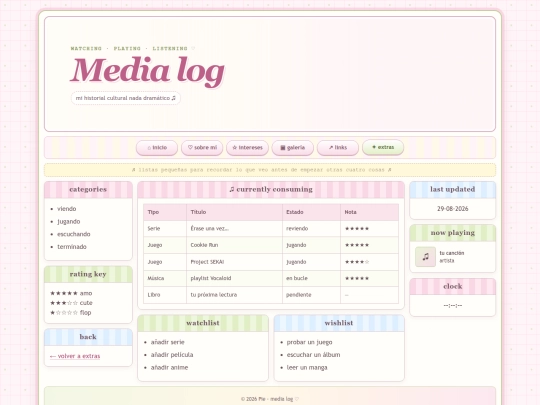Select the Érase una vez... title cell
The width and height of the screenshot is (540, 405).
pyautogui.click(x=234, y=229)
